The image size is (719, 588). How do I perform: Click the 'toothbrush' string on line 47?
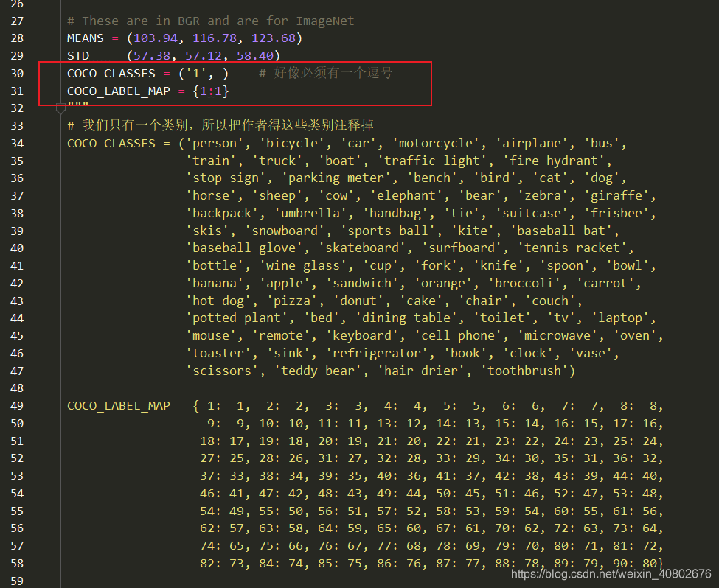pyautogui.click(x=524, y=371)
